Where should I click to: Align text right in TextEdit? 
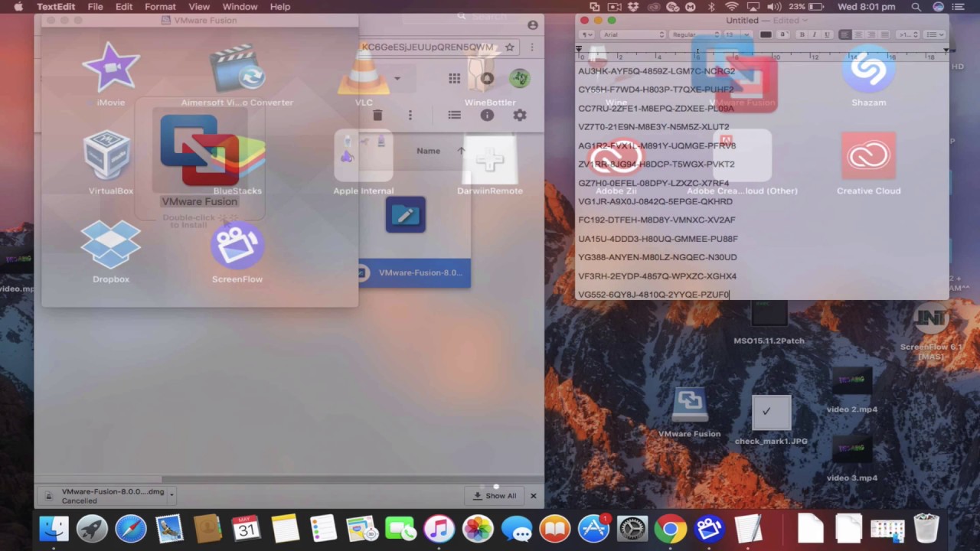[x=871, y=34]
